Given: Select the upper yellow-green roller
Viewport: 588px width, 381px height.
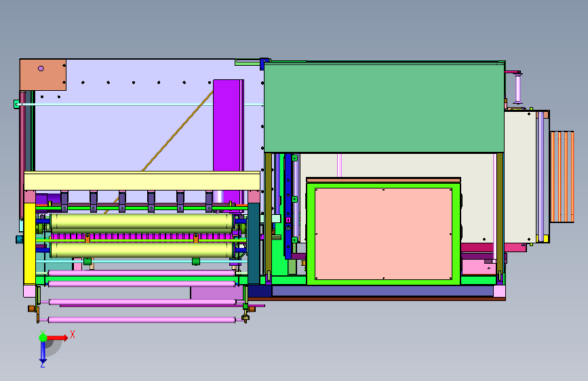Looking at the screenshot, I should click(141, 222).
